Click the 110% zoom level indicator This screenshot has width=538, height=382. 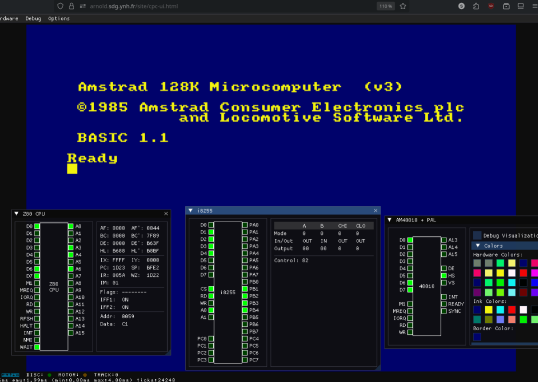tap(386, 6)
